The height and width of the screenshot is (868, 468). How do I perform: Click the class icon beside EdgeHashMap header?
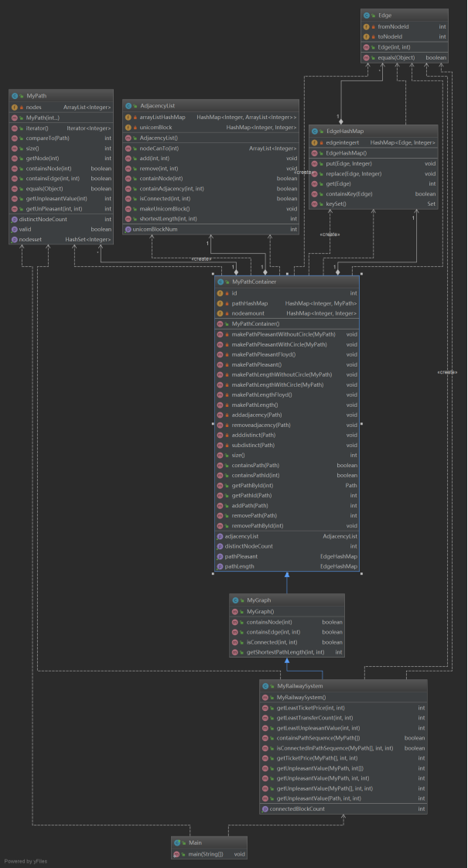(x=315, y=132)
